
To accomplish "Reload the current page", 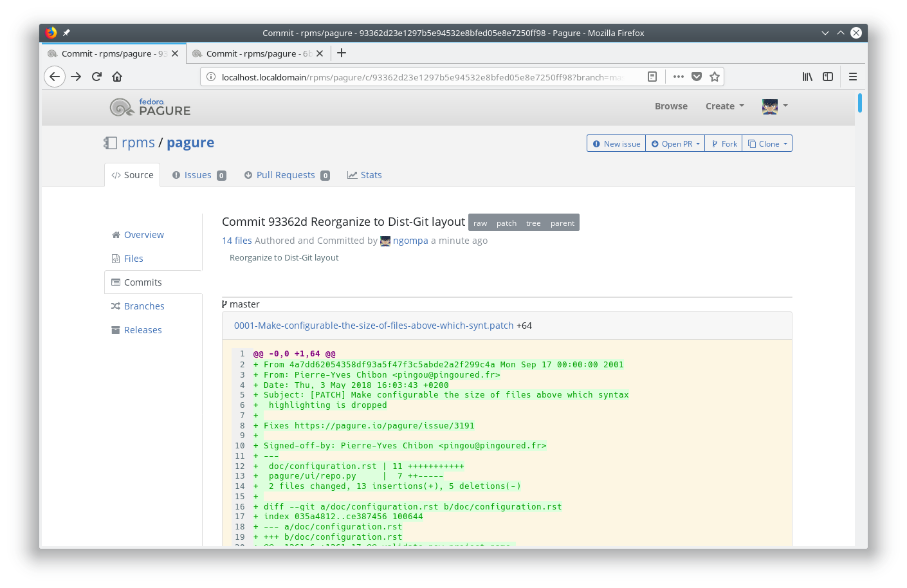I will point(96,77).
